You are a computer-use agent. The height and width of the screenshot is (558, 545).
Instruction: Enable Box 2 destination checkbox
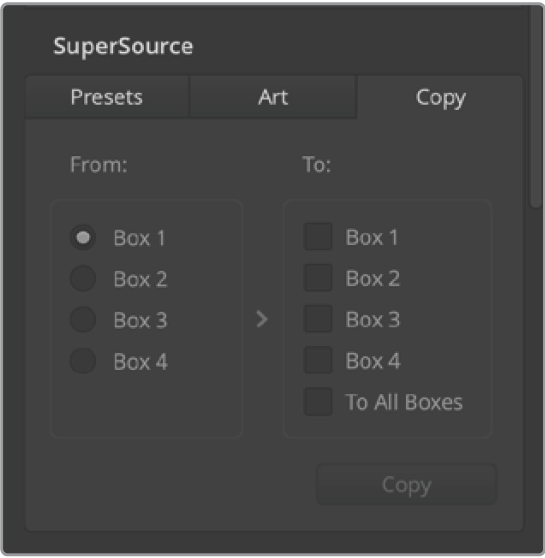click(318, 278)
